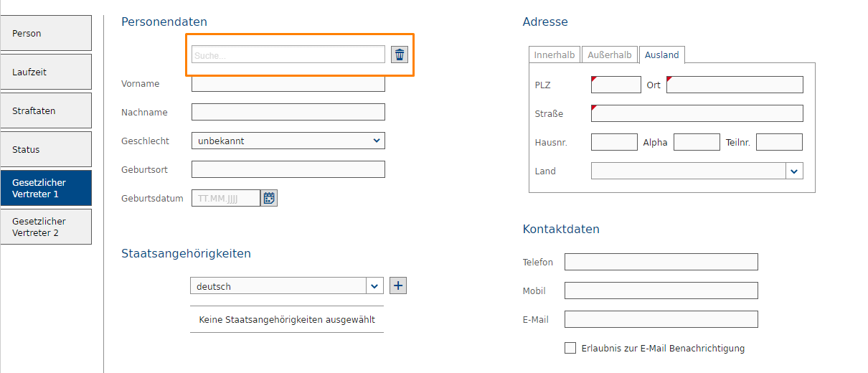Open Gesetzlicher Vertreter 2 section

(46, 227)
